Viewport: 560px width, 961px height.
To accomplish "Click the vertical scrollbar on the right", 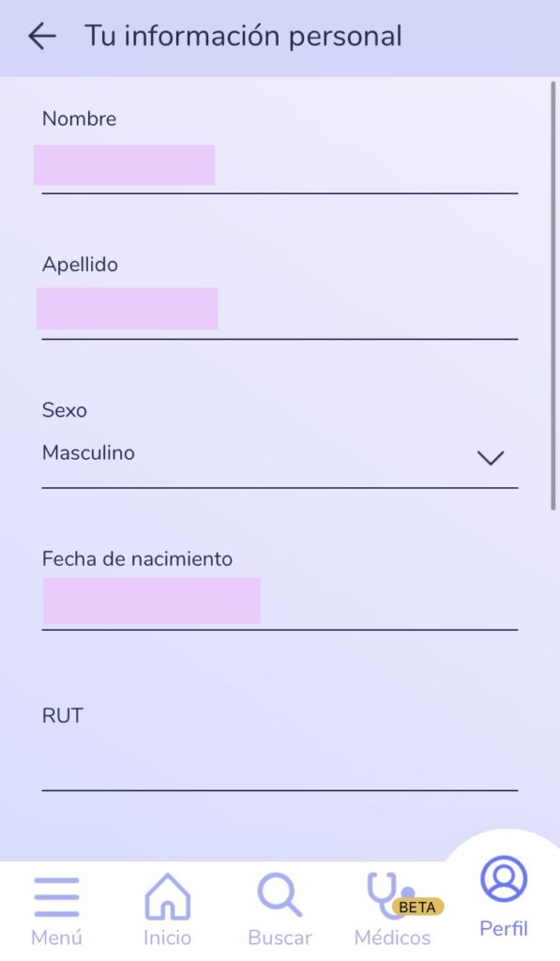I will coord(553,296).
